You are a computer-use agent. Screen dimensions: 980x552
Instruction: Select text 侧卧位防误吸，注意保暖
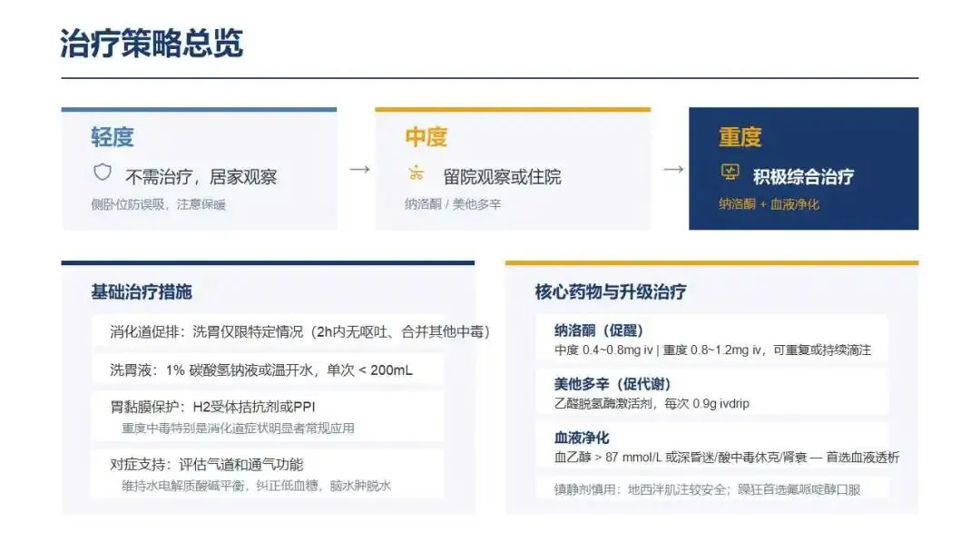(x=159, y=204)
